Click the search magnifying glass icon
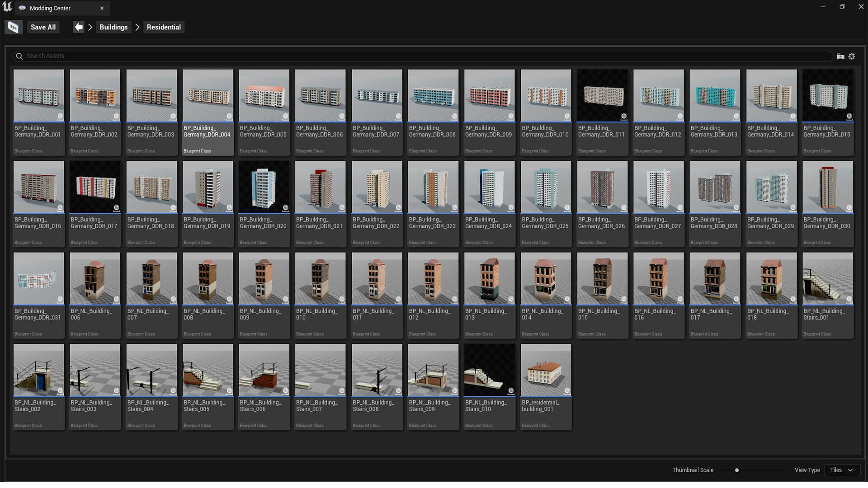The width and height of the screenshot is (868, 488). (19, 56)
